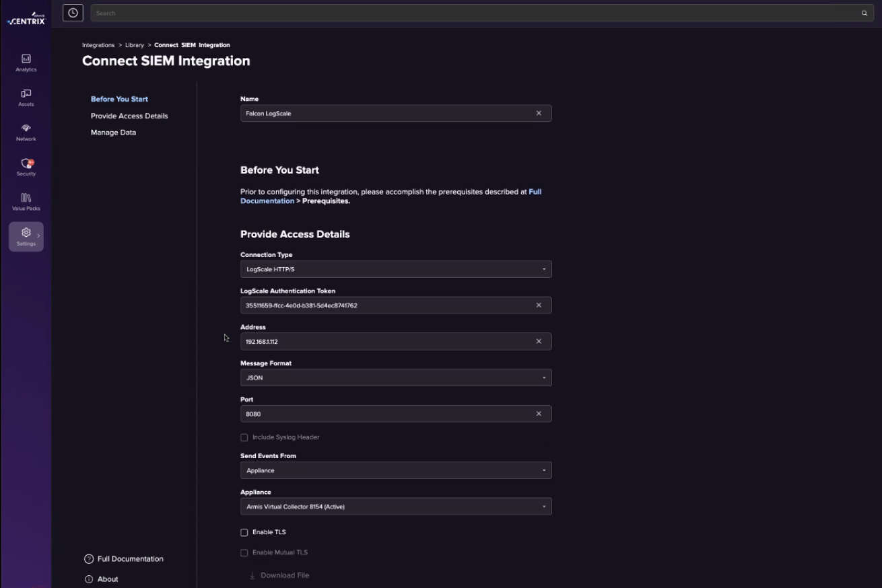
Task: Clear the LogScale Authentication Token field
Action: click(539, 305)
